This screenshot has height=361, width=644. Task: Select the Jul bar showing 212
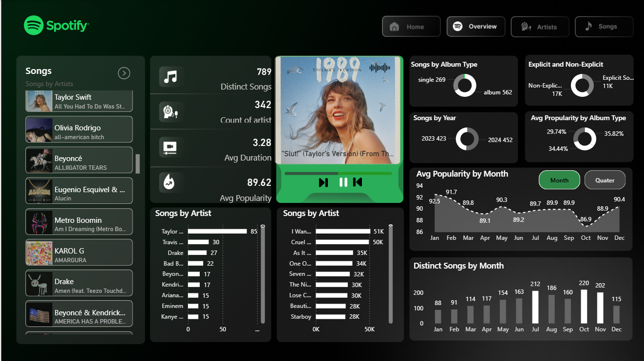(535, 307)
